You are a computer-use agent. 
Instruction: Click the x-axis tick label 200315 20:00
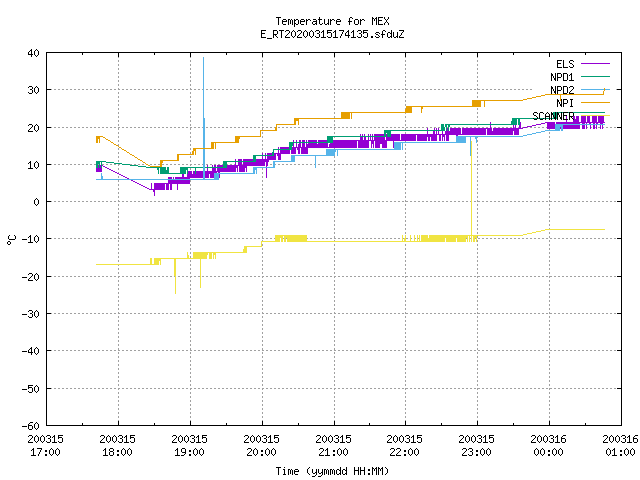[261, 446]
